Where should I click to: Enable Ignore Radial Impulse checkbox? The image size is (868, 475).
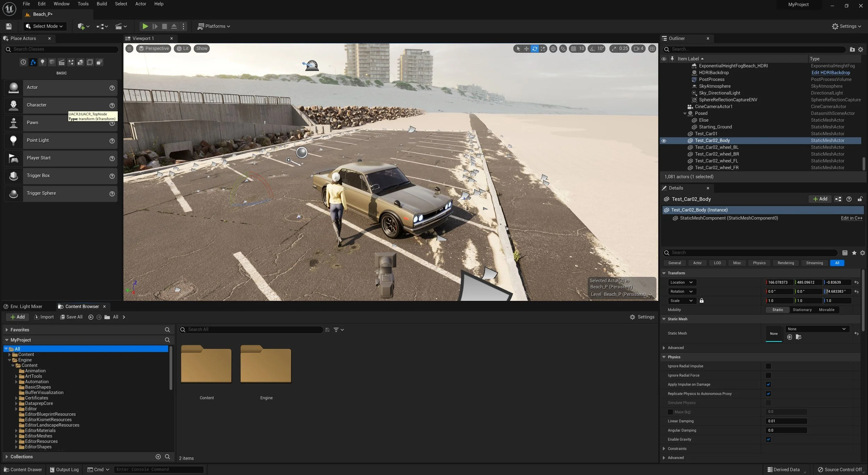pos(768,366)
